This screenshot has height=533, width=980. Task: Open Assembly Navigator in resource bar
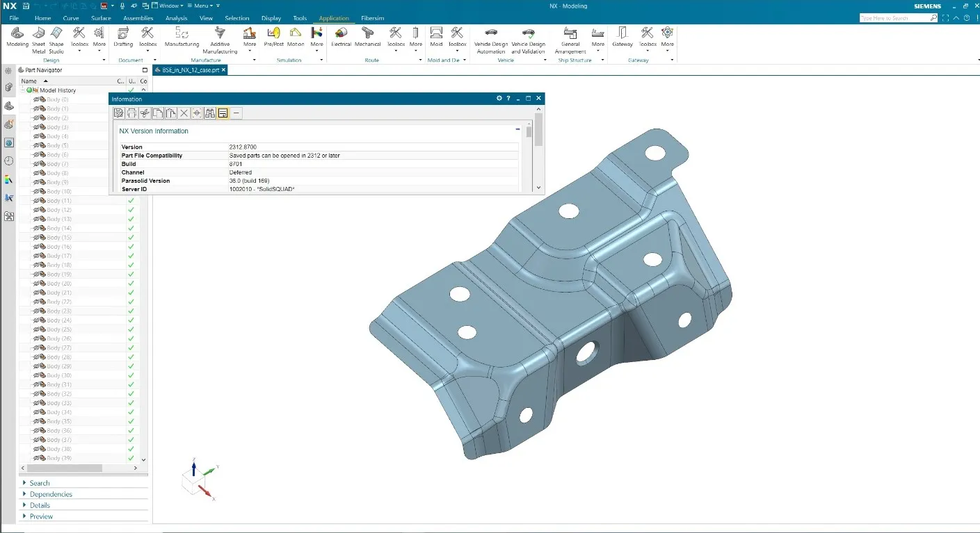[9, 88]
